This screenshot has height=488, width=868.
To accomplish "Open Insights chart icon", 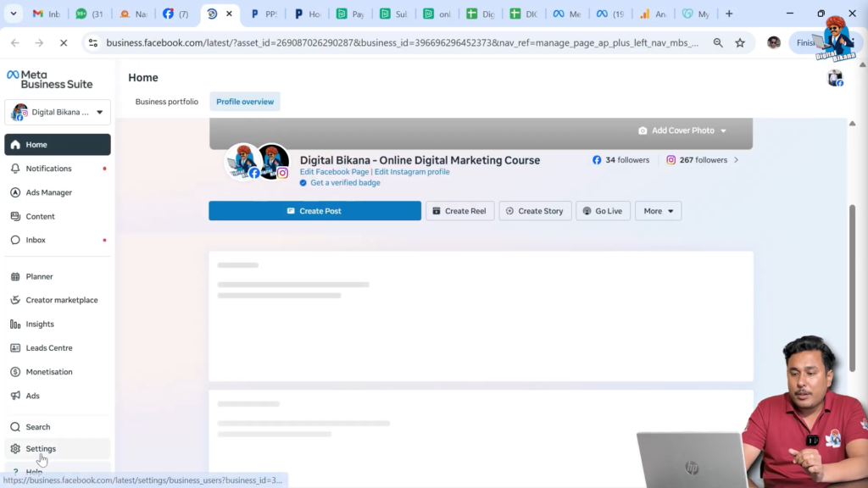I will pyautogui.click(x=15, y=324).
